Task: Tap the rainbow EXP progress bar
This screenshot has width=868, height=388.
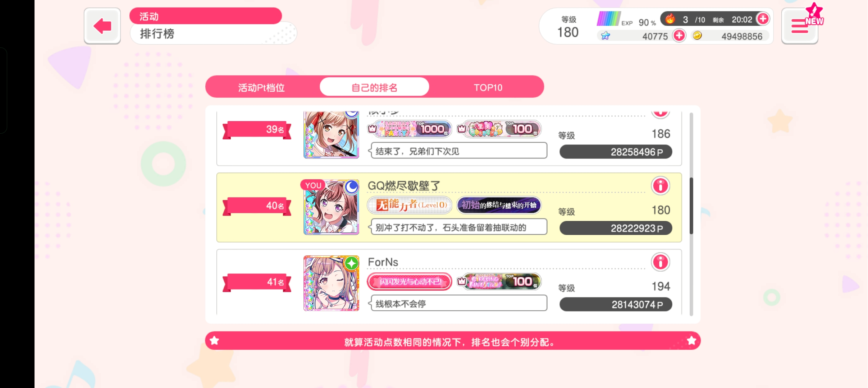Action: pos(608,19)
